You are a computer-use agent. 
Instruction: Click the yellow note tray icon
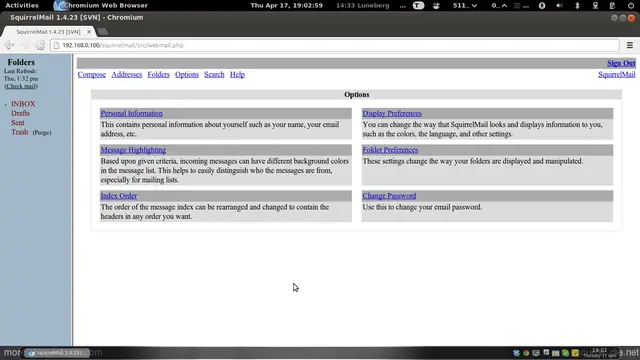(x=575, y=353)
